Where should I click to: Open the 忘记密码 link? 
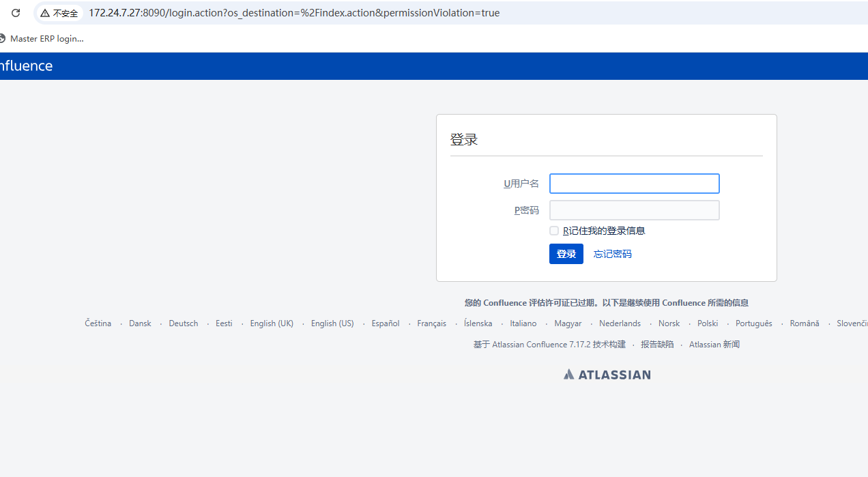coord(613,254)
